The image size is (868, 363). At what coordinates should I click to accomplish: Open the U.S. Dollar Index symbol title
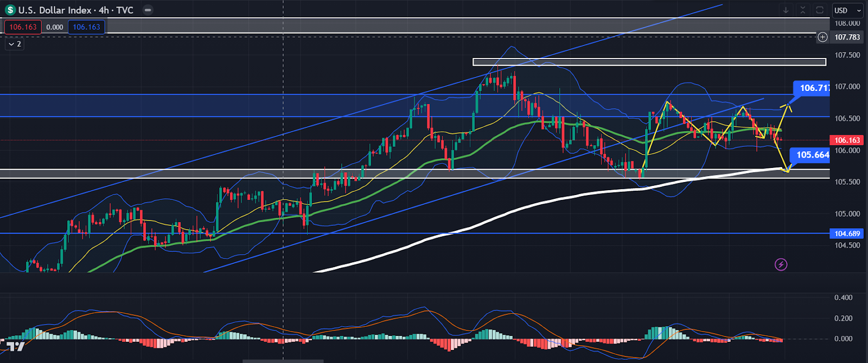coord(76,10)
